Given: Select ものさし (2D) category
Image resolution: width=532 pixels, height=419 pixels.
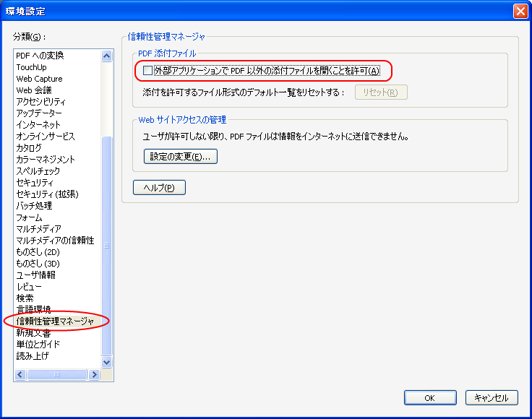Looking at the screenshot, I should pyautogui.click(x=38, y=252).
